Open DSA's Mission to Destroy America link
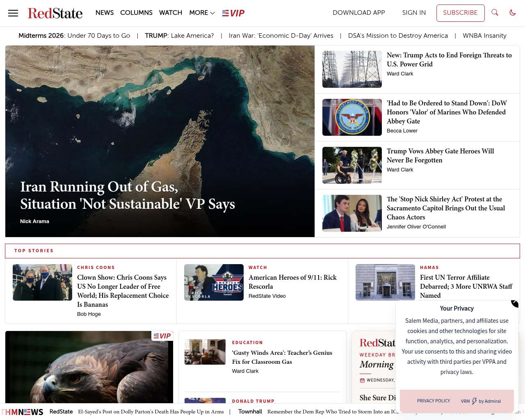Screen dimensions: 525x420 tap(398, 36)
